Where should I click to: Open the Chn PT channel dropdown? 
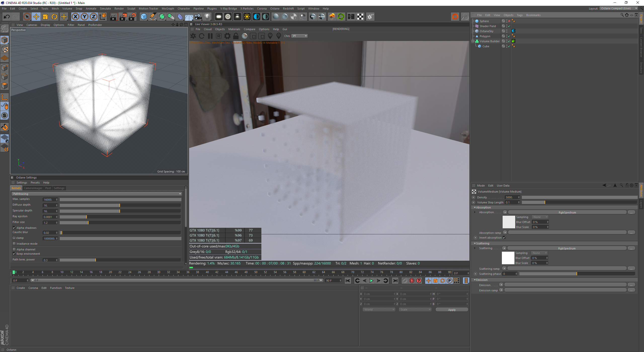click(x=300, y=36)
